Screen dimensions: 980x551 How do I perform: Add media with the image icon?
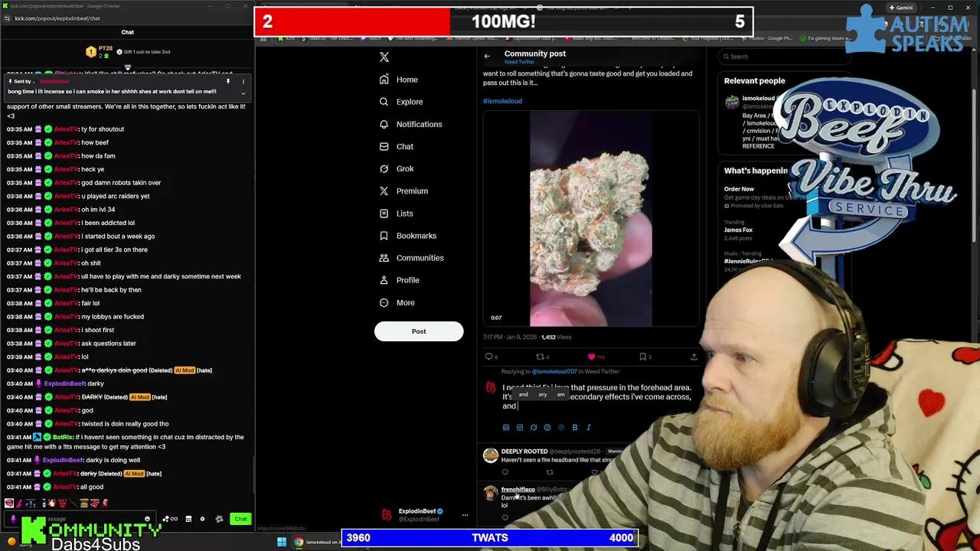pyautogui.click(x=505, y=428)
